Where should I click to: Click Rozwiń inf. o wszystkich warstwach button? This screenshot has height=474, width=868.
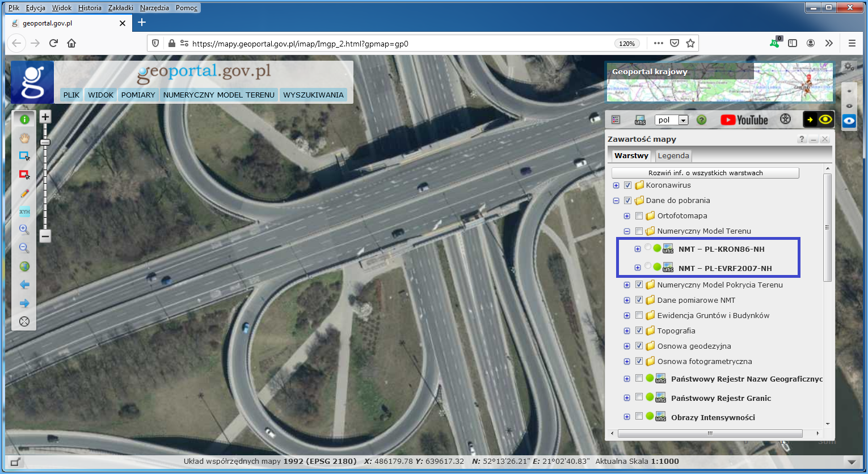tap(705, 173)
